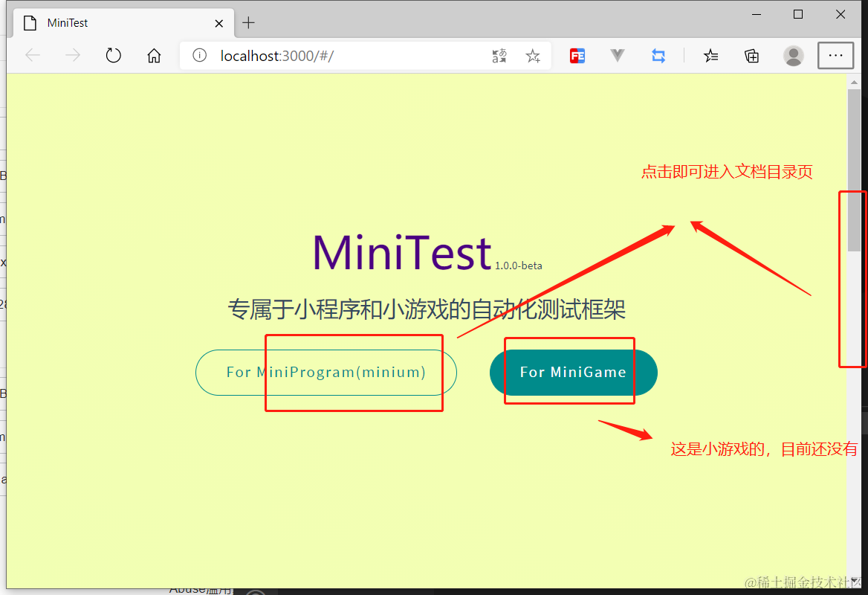Click the back navigation arrow

point(33,55)
